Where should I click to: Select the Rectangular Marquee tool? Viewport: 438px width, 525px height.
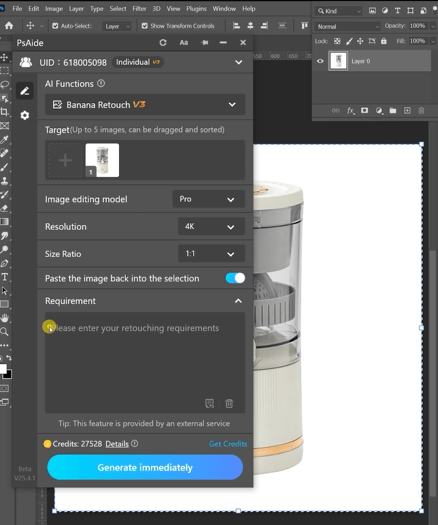point(4,71)
